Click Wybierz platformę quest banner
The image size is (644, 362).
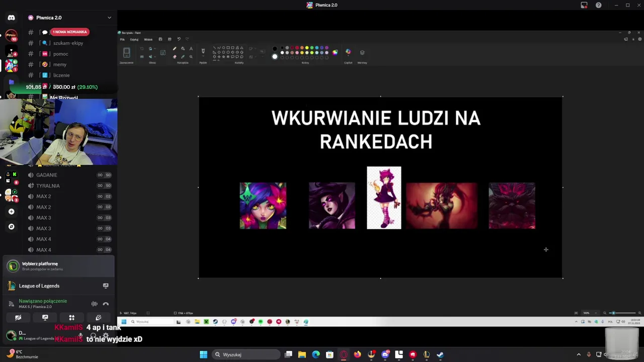[58, 266]
